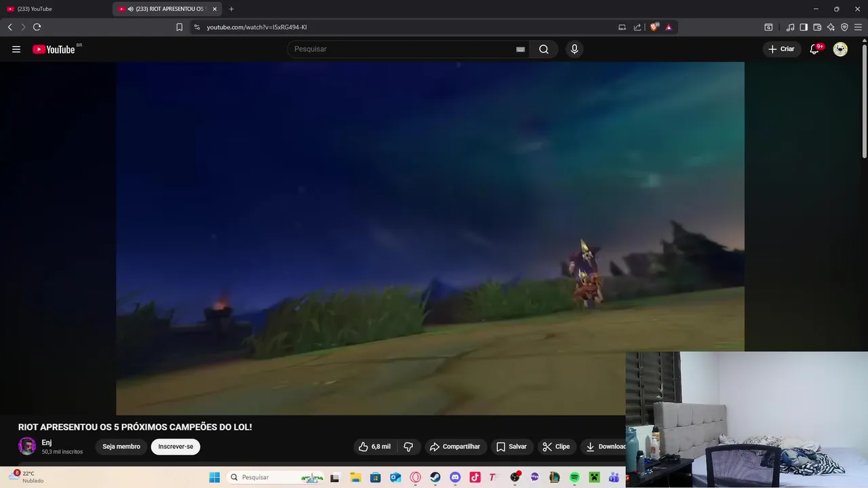Image resolution: width=868 pixels, height=488 pixels.
Task: Click the page vertical scrollbar
Action: [864, 102]
